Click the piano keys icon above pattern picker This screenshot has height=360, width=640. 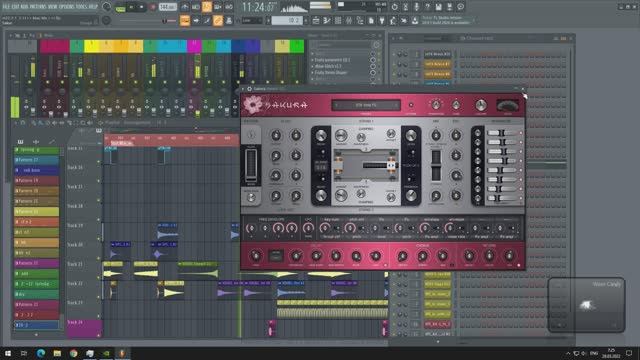(20, 142)
